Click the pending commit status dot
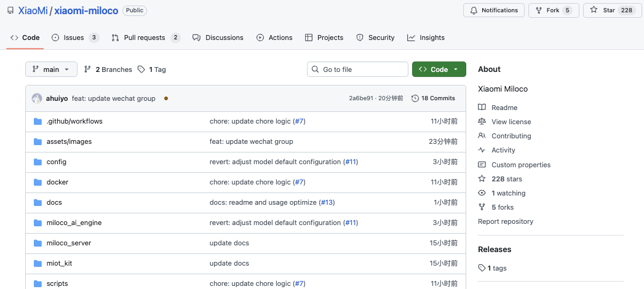This screenshot has height=289, width=644. [x=166, y=98]
